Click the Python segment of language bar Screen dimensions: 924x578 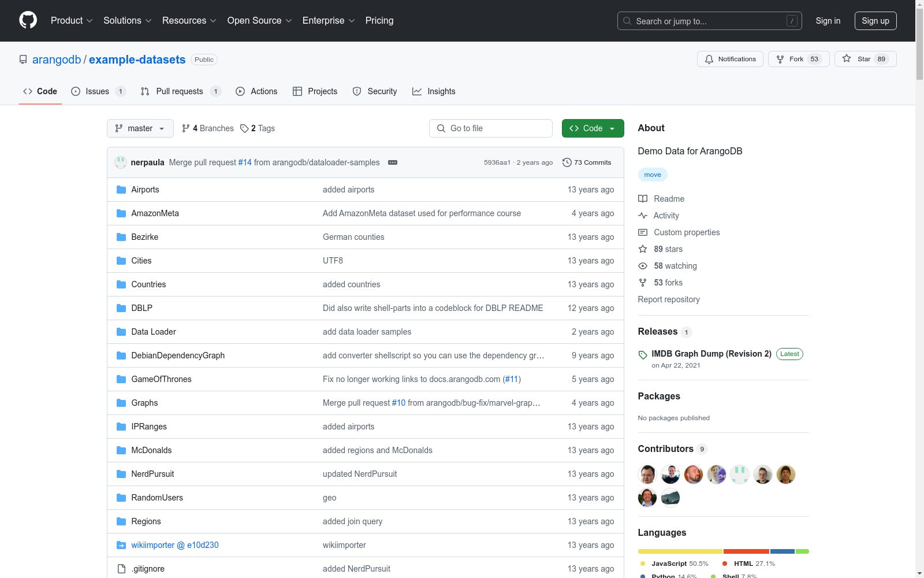(783, 551)
